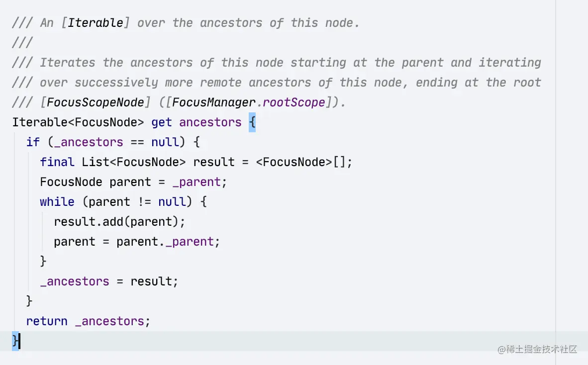Click rootScope in the doc comment
588x365 pixels.
[x=294, y=102]
